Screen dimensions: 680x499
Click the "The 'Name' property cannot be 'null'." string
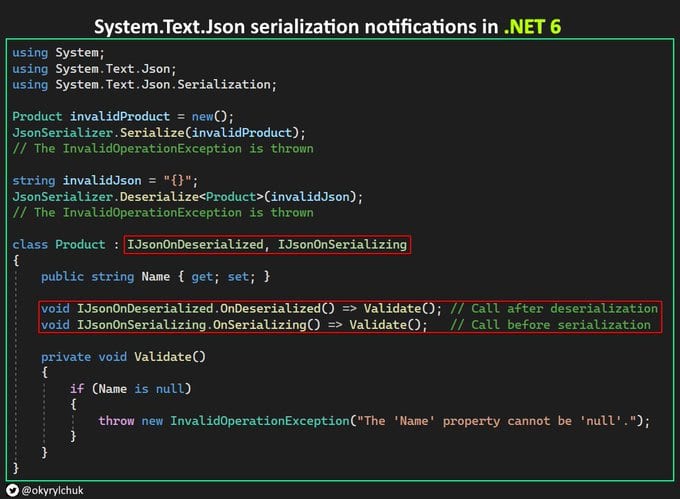pos(496,421)
